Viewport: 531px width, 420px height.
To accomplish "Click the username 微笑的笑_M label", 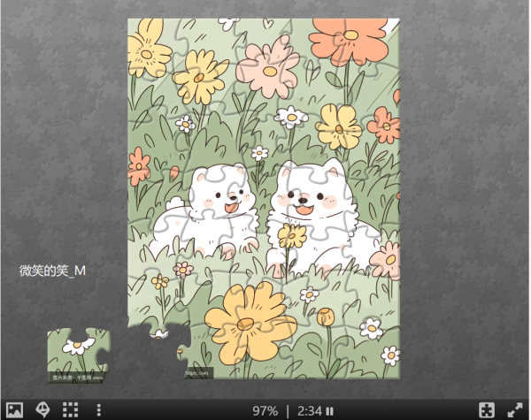I will point(52,271).
